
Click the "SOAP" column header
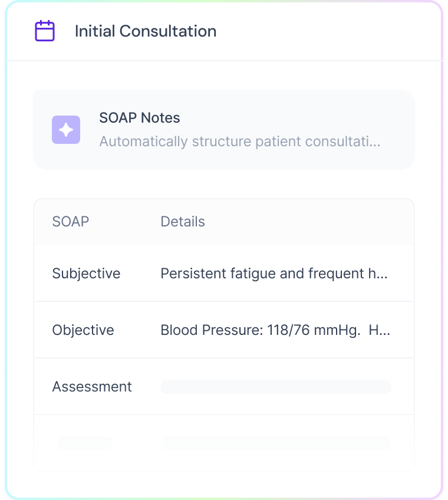click(x=71, y=222)
